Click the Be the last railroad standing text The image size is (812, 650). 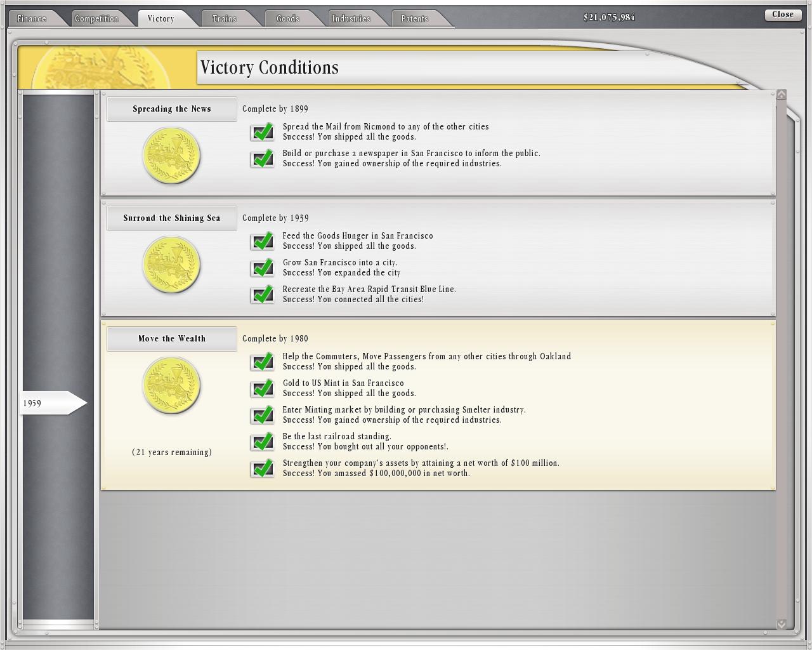(x=337, y=437)
